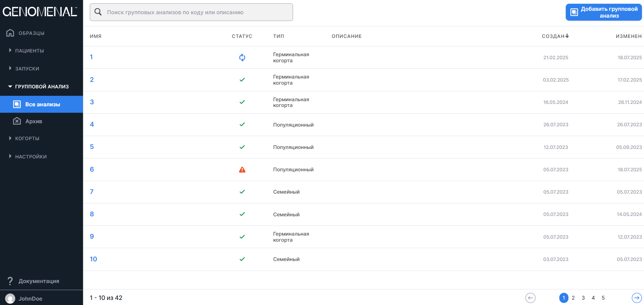Screen dimensions: 644x305
Task: Select Все анализы in the sidebar
Action: (x=42, y=104)
